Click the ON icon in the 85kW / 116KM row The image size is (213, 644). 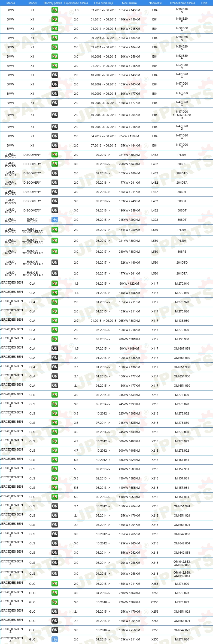click(55, 136)
